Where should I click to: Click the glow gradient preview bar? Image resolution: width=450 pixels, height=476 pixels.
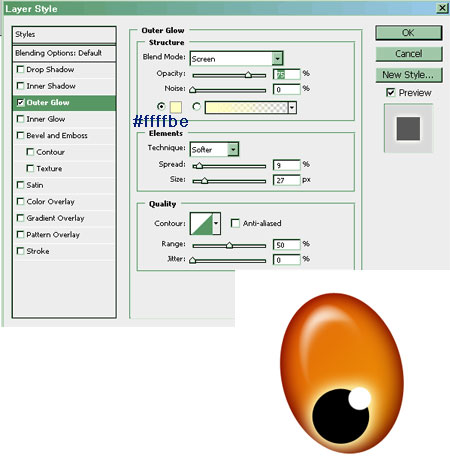[x=246, y=108]
